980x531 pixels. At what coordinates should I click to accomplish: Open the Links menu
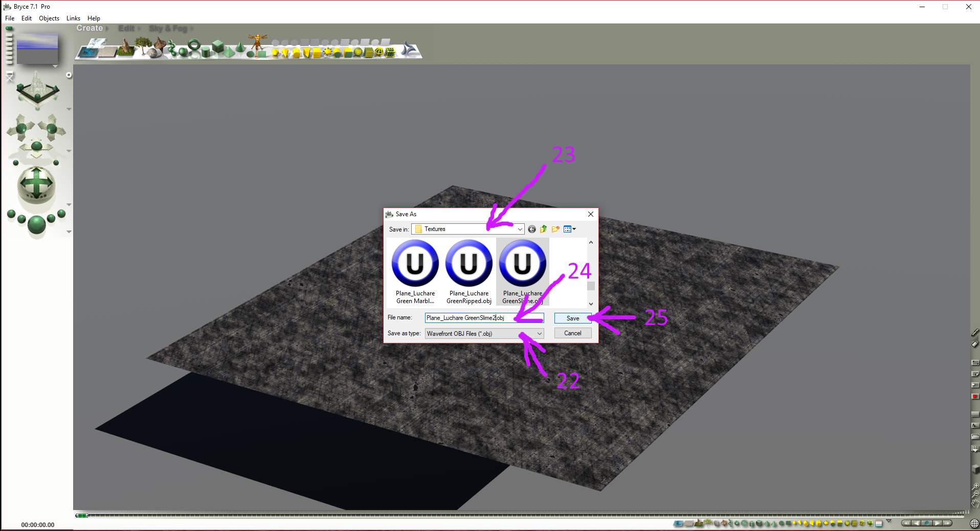pos(73,18)
